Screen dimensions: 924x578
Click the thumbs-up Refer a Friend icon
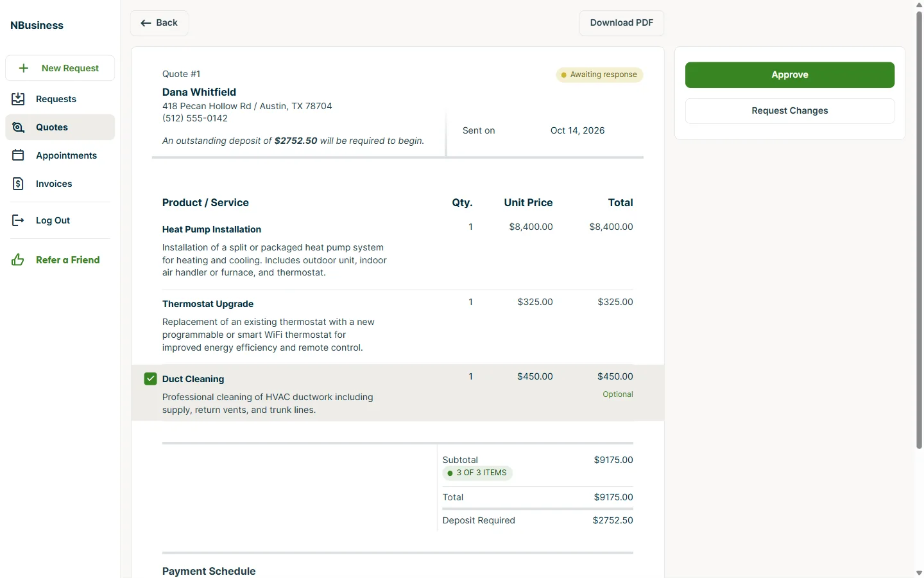pos(18,260)
